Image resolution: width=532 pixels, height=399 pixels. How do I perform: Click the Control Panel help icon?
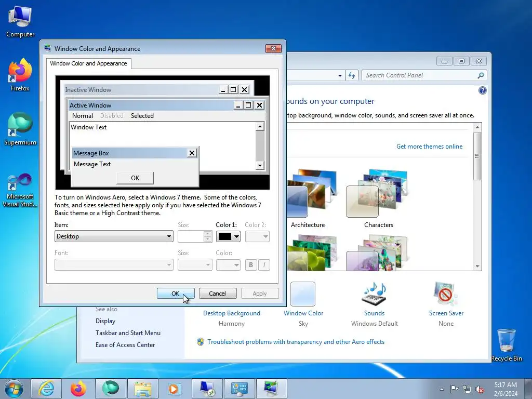482,90
